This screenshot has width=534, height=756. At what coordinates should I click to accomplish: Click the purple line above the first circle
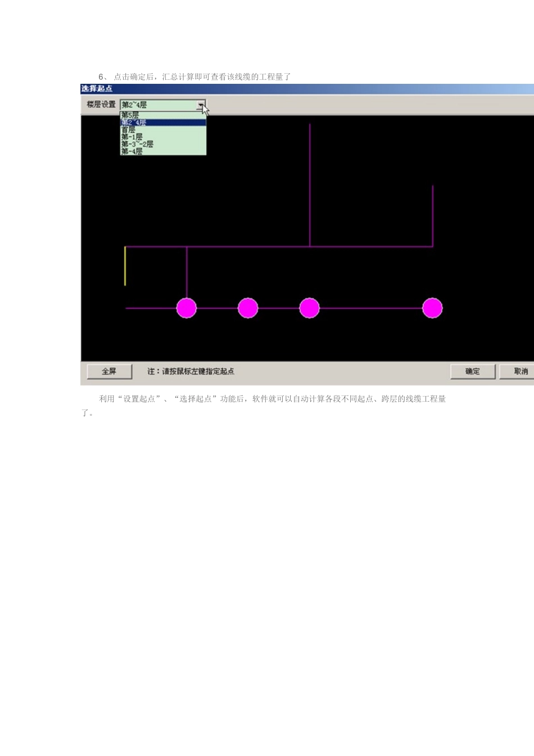click(187, 272)
